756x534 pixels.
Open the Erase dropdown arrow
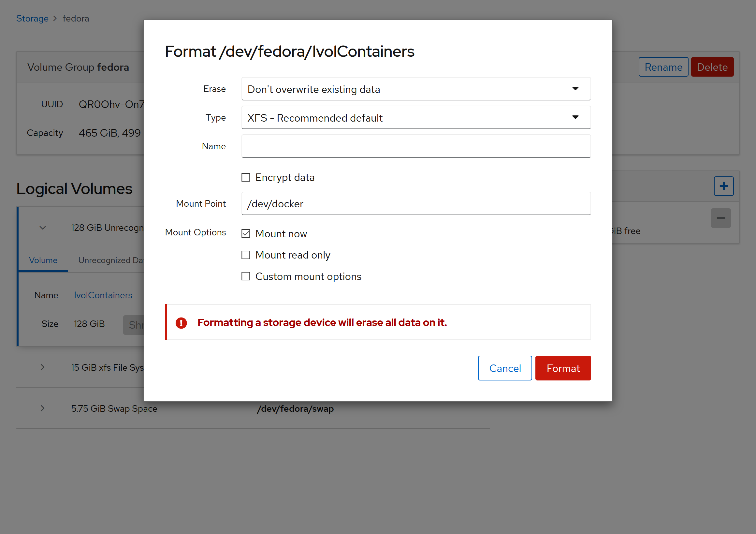click(x=575, y=89)
